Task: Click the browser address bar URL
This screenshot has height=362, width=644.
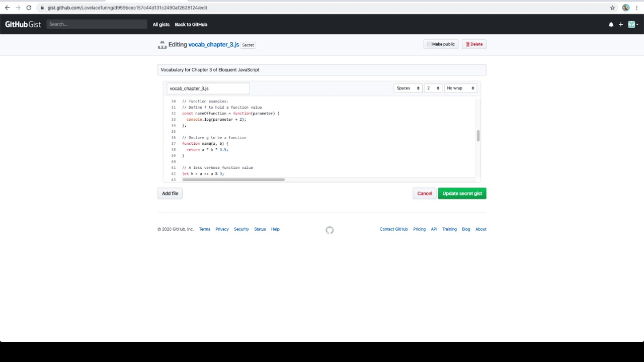Action: 127,8
